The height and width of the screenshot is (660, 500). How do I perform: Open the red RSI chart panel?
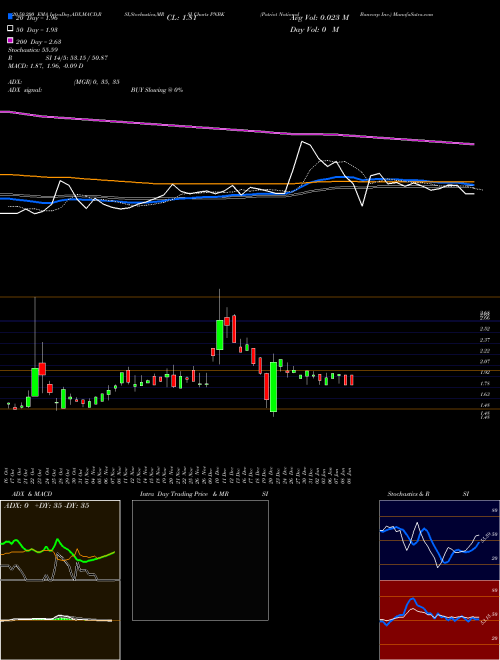click(439, 620)
